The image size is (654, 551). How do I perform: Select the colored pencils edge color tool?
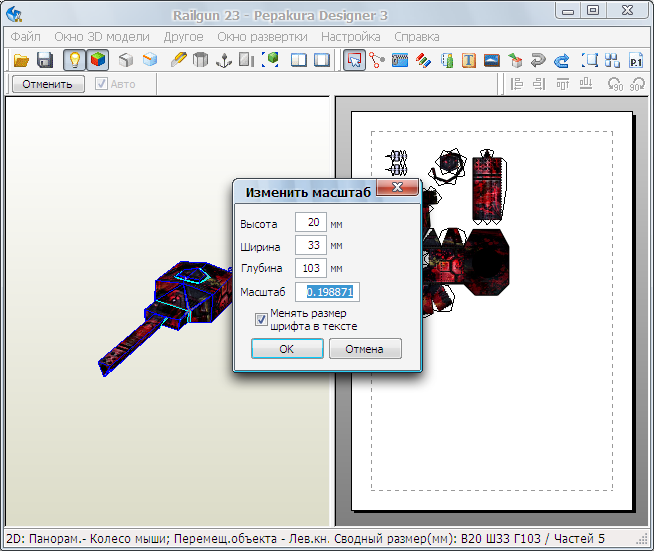tap(423, 60)
